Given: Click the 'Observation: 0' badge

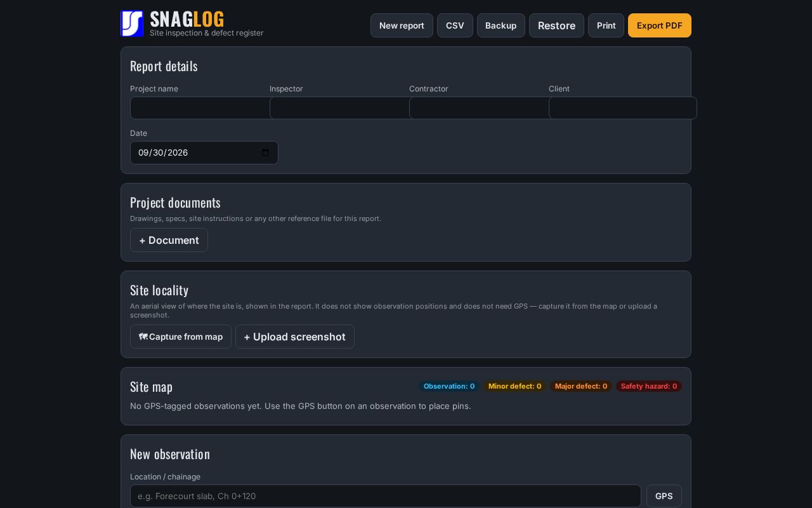Looking at the screenshot, I should [449, 386].
